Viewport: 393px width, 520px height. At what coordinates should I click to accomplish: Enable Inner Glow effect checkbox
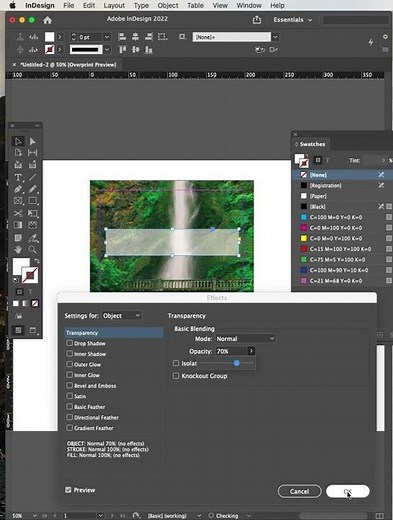(69, 375)
